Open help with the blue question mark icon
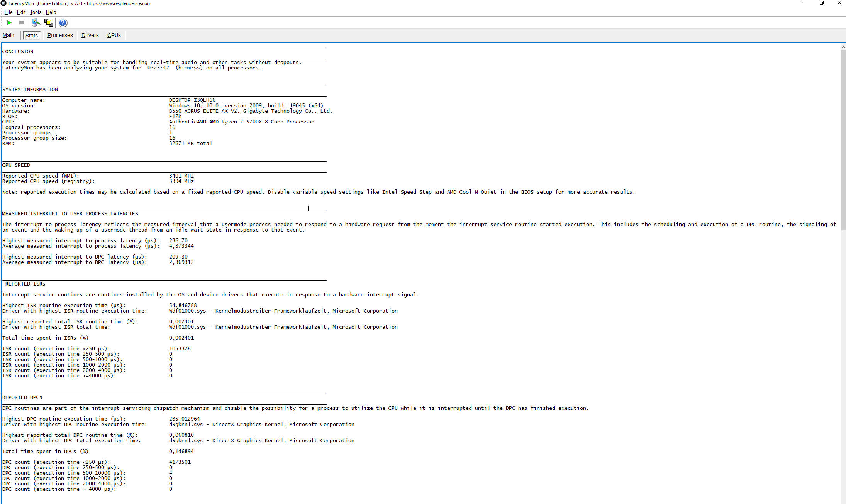 [63, 23]
